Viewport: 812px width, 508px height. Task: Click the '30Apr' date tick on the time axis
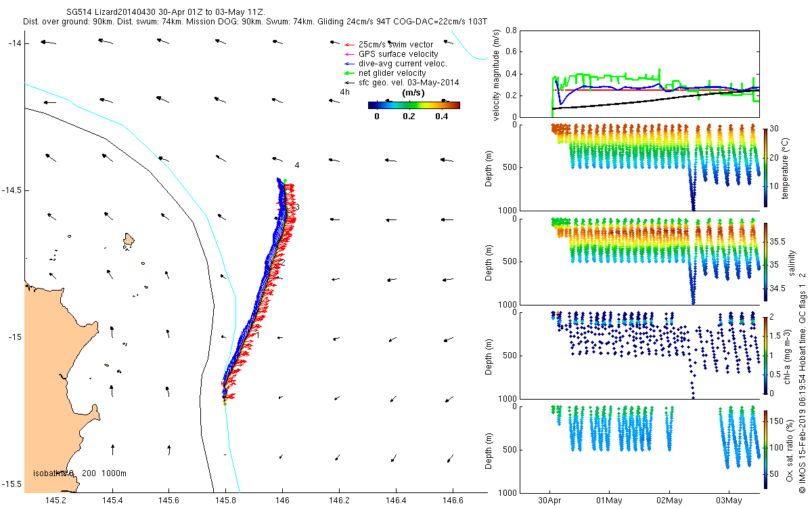549,501
